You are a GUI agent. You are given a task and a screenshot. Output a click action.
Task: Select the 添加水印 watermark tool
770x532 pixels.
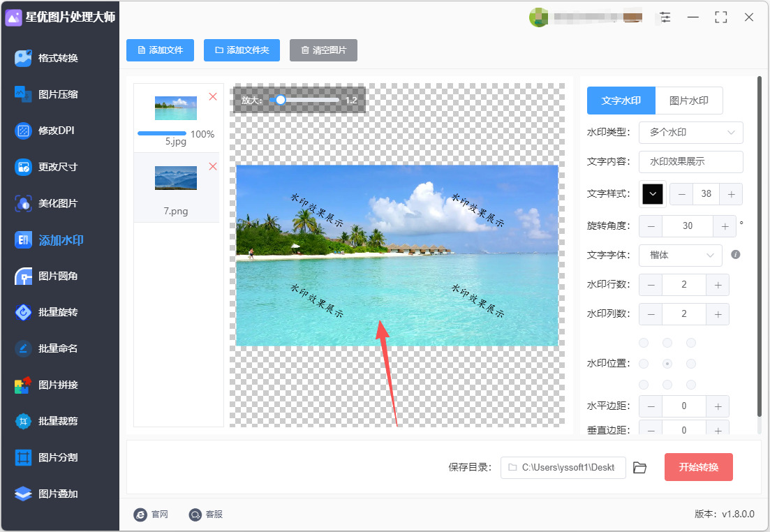click(x=49, y=239)
